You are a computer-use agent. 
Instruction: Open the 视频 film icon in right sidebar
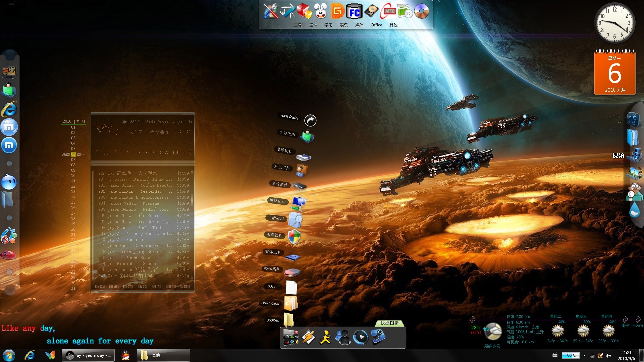634,155
